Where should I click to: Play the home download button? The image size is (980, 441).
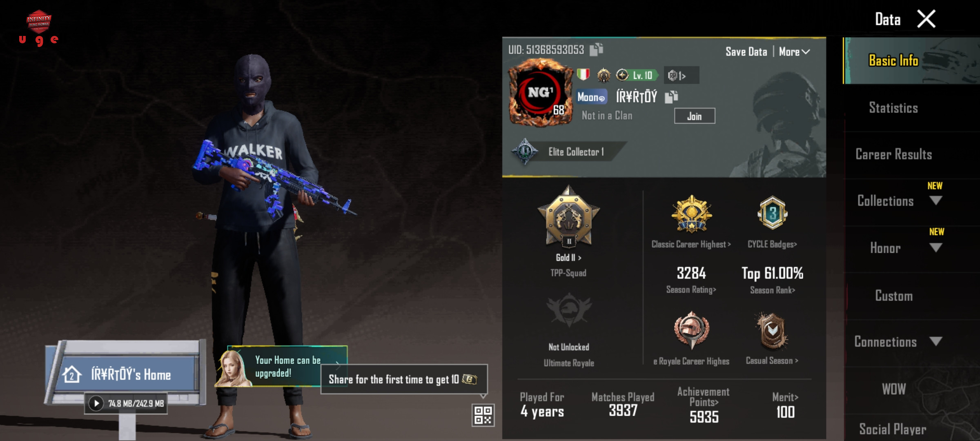pyautogui.click(x=96, y=403)
